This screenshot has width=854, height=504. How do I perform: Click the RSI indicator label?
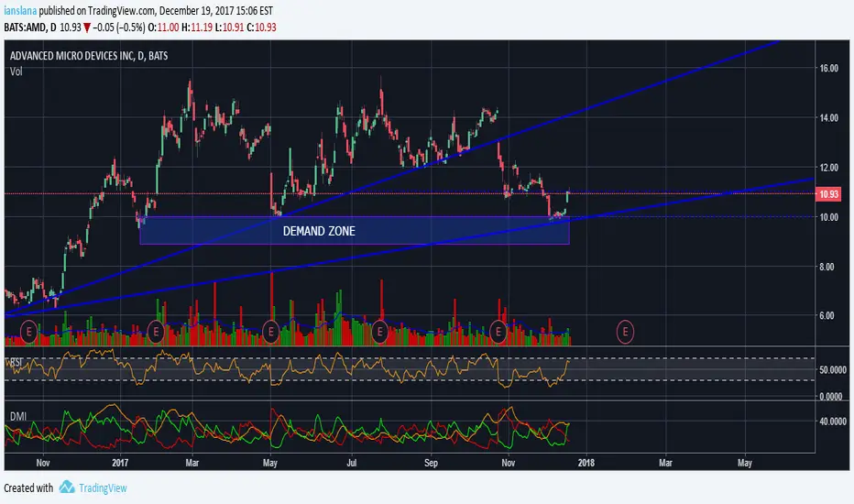click(16, 362)
